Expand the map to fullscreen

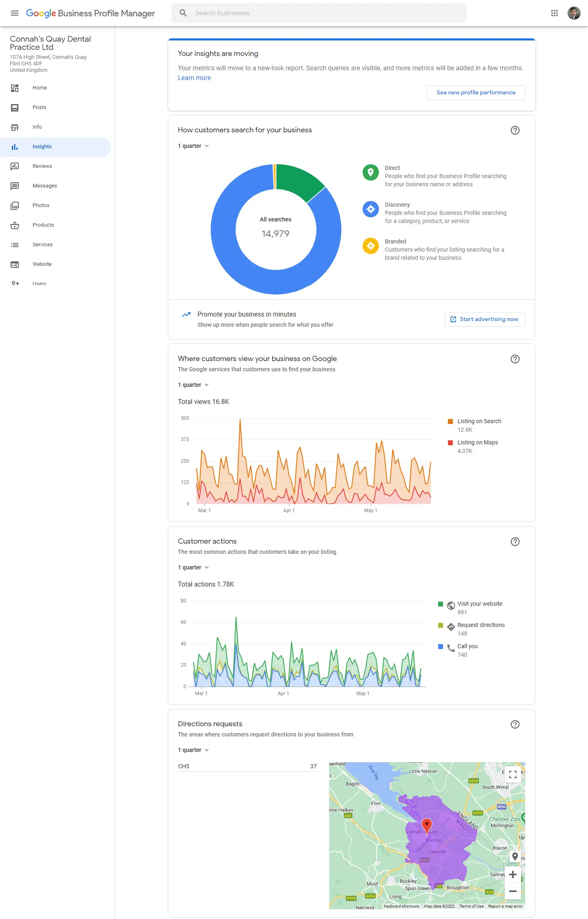[513, 774]
